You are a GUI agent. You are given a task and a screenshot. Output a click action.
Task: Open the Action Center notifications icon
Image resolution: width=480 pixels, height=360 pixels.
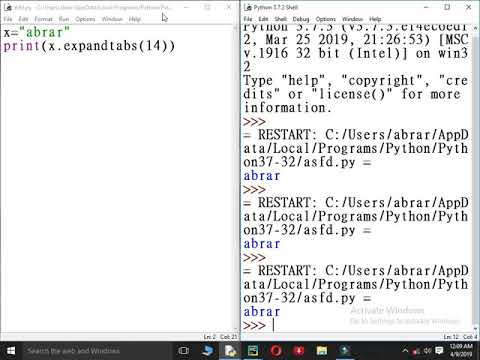(x=439, y=351)
